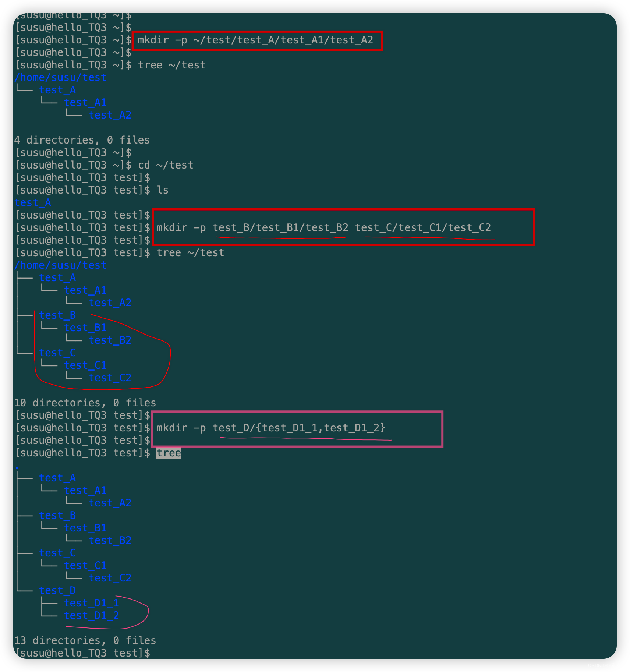Click the test_D1_2 entry in the tree output
630x672 pixels.
pyautogui.click(x=91, y=616)
